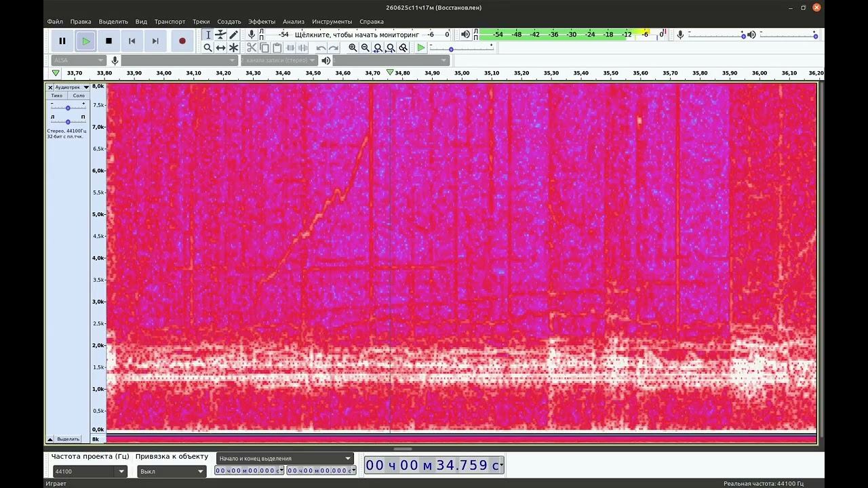Click the track pan Л-П slider
This screenshot has width=868, height=488.
68,121
